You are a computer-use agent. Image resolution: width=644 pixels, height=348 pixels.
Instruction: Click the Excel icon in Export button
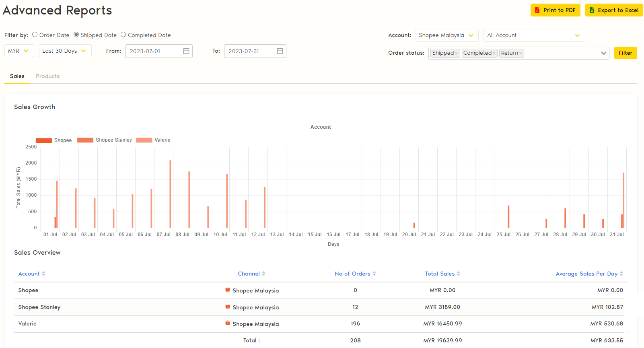[592, 10]
